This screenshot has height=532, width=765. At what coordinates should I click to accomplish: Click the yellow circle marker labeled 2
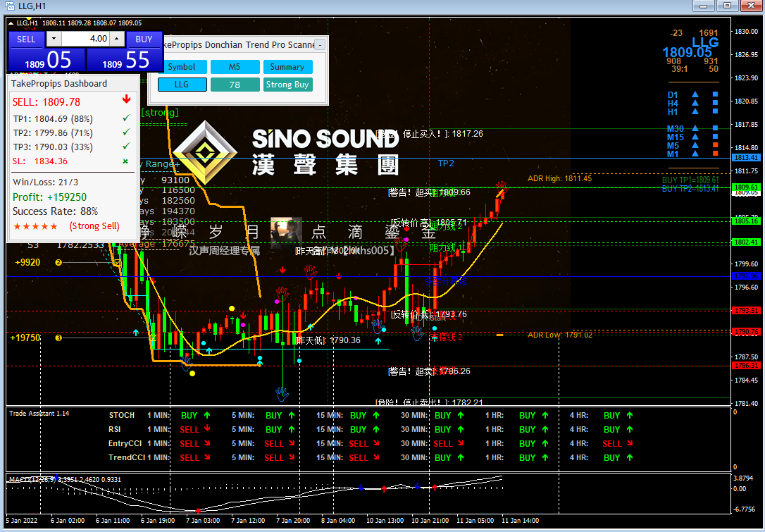(58, 263)
